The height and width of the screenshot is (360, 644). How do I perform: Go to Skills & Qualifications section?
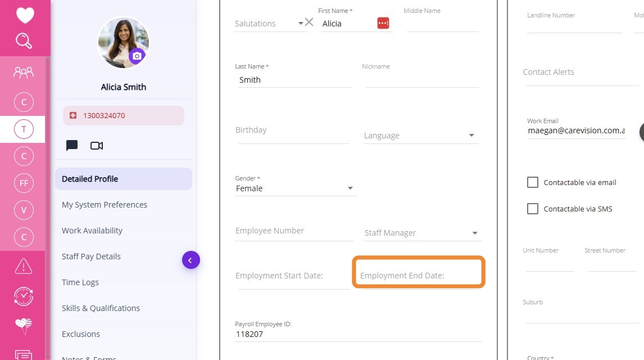[101, 308]
